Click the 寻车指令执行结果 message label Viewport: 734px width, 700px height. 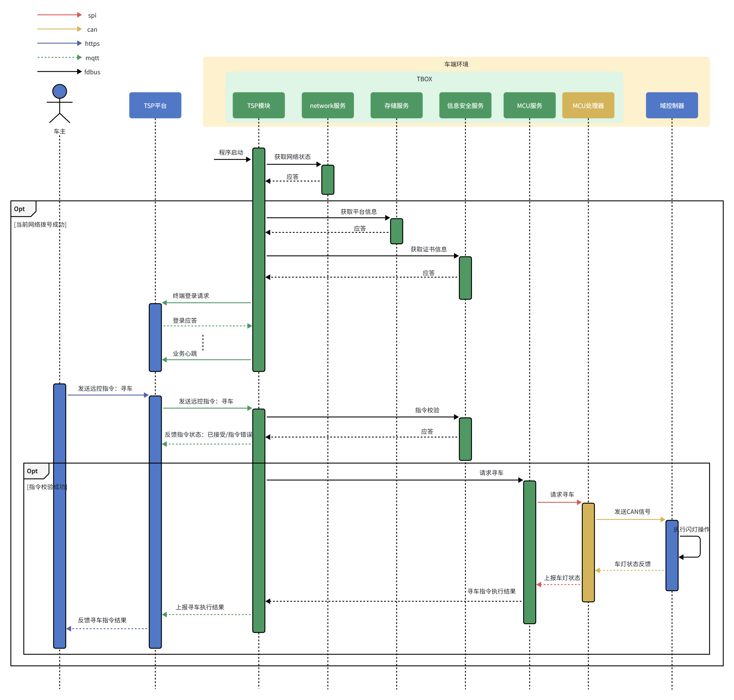491,591
